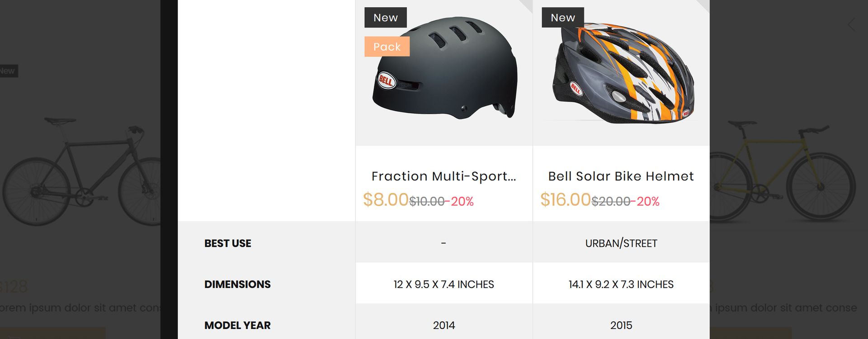Click the New badge on Fraction Multi-Sport helmet
The height and width of the screenshot is (339, 868).
(x=386, y=18)
